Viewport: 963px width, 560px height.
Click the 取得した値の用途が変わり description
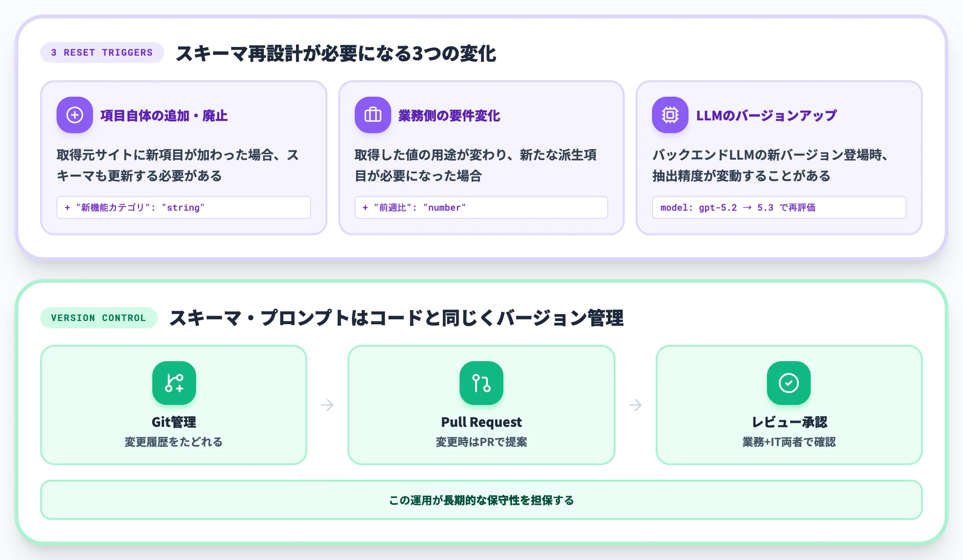476,165
